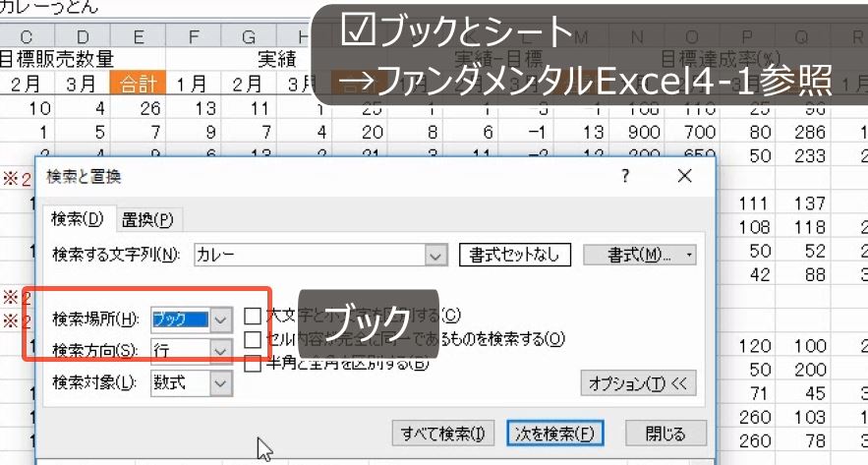This screenshot has width=868, height=465.
Task: Click the cell with value 200
Action: 803,370
